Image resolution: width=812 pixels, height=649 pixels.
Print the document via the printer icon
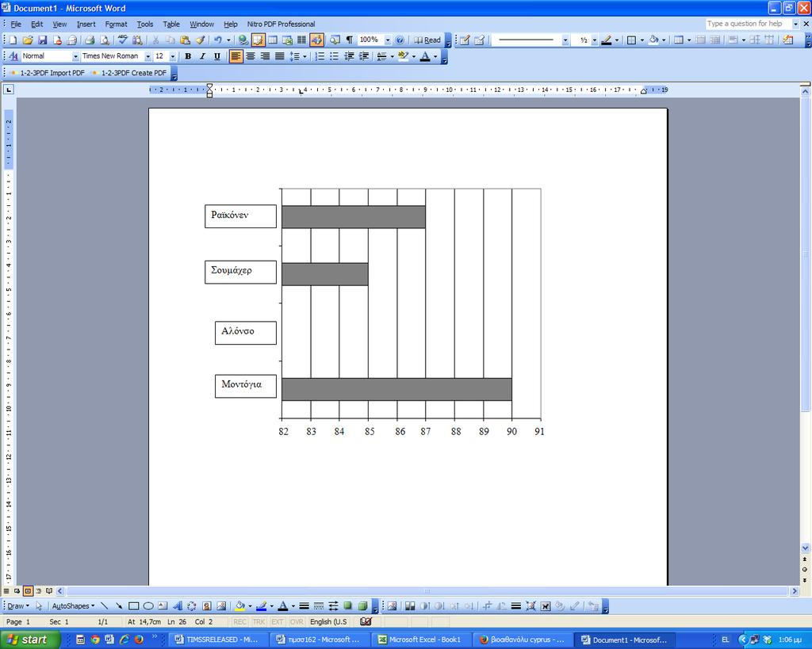coord(90,40)
